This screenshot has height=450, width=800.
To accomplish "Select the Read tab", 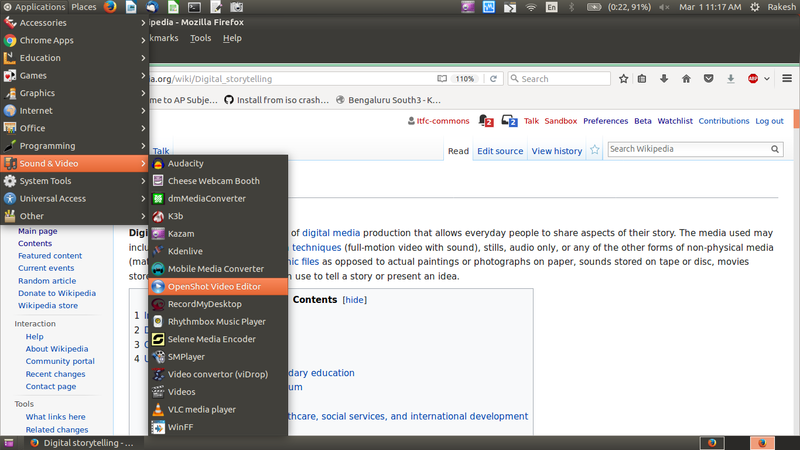I will pos(458,151).
